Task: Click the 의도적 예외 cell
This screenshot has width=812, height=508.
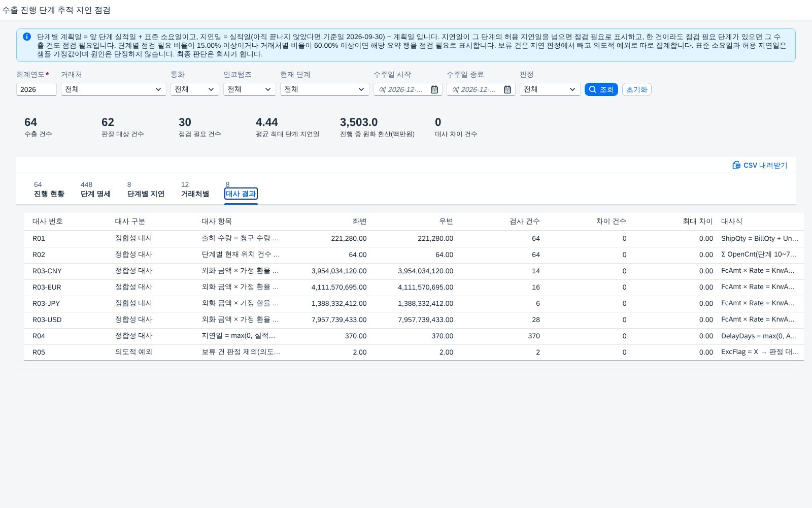Action: coord(133,352)
